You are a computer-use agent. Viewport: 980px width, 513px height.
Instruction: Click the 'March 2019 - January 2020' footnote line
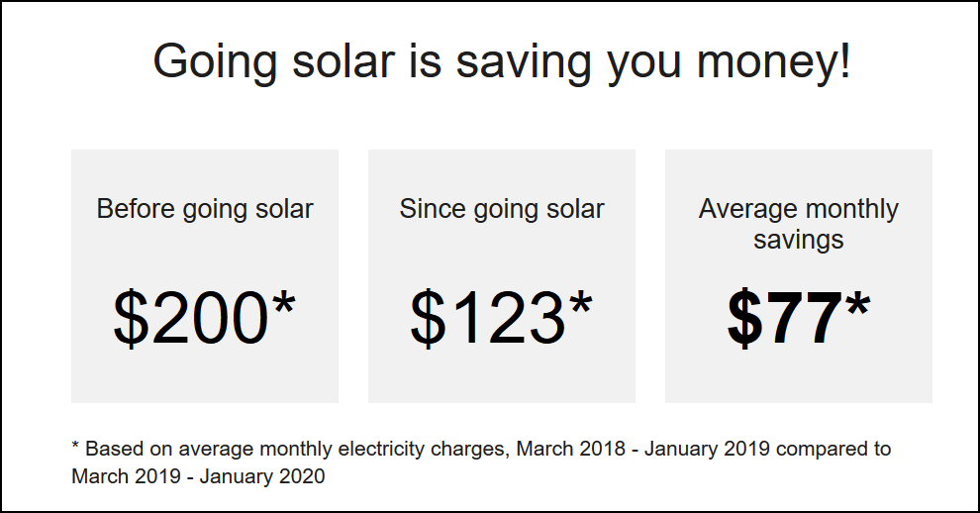(x=198, y=476)
